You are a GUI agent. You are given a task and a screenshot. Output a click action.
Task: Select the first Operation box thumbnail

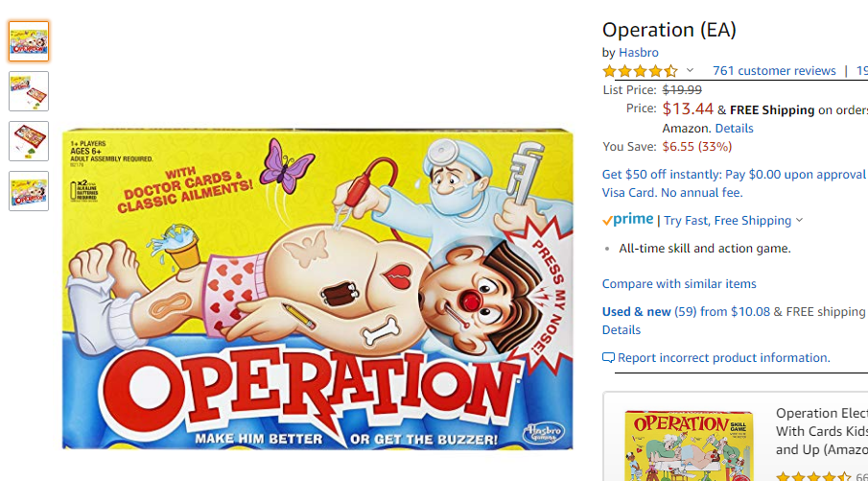[x=29, y=41]
